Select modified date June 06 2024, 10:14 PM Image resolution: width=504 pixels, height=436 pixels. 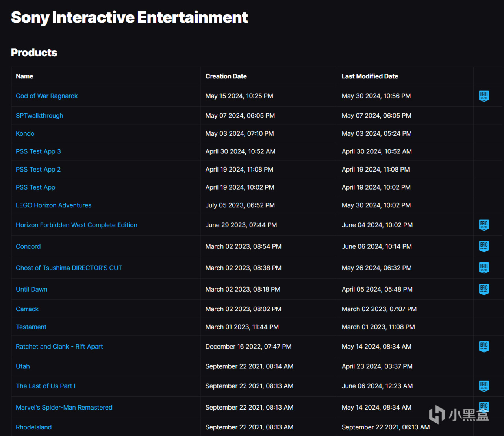pos(376,246)
